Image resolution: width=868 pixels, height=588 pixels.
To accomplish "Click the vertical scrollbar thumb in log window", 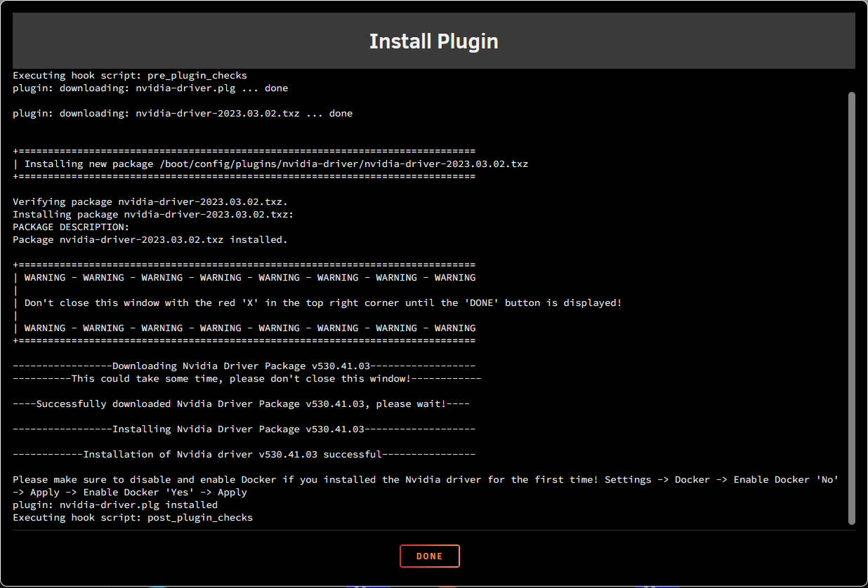I will click(851, 307).
